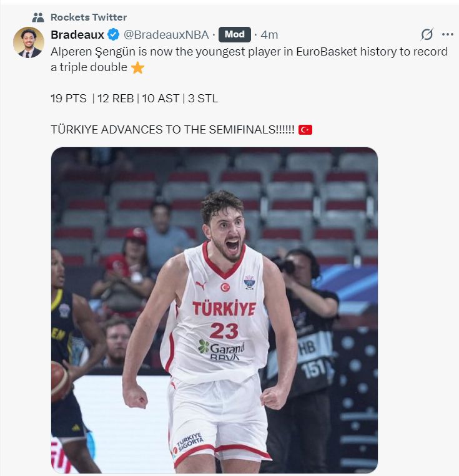Click the TÜRKIYE ADVANCES TO THE SEMIFINALS text
The height and width of the screenshot is (476, 459).
[x=172, y=130]
